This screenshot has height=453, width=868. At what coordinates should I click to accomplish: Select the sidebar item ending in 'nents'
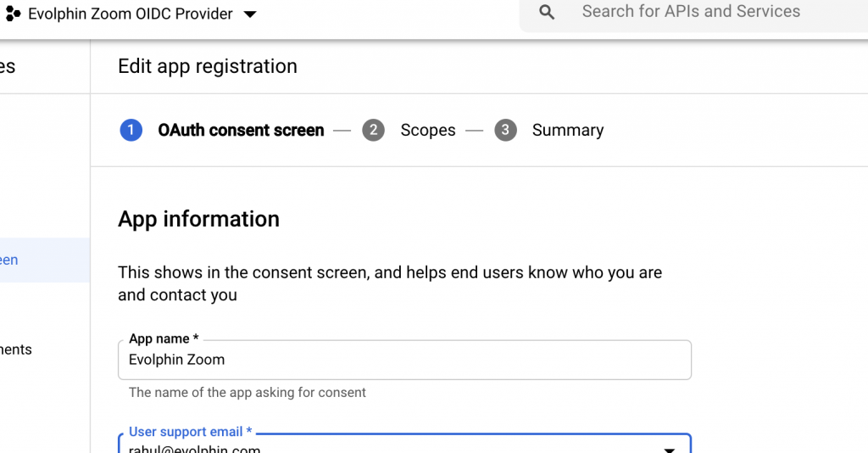(x=16, y=350)
